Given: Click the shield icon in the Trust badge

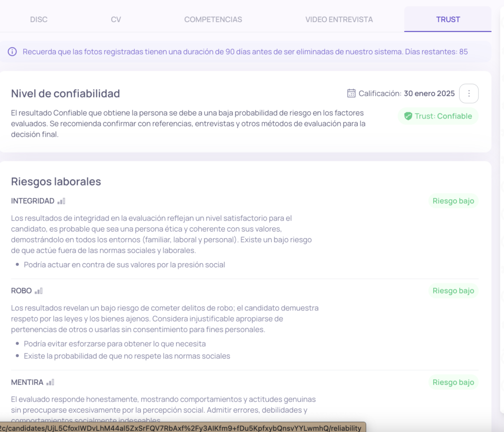Looking at the screenshot, I should click(408, 116).
